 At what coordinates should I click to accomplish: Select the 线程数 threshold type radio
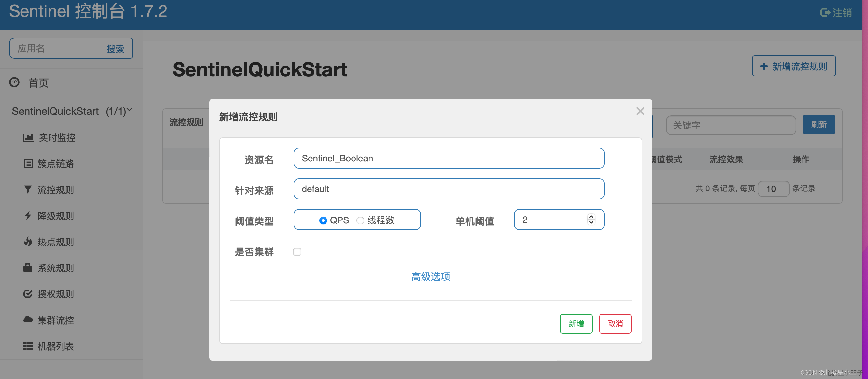pos(360,220)
